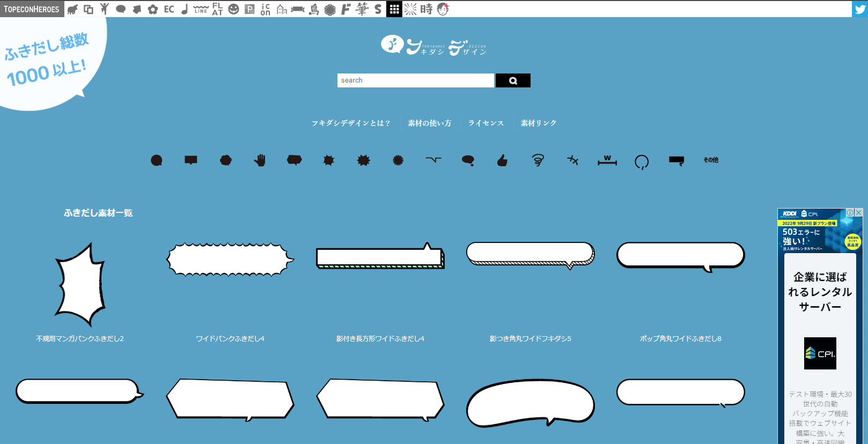Select the polygon wide bubble category icon
Viewport: 868px width, 444px height.
[x=295, y=160]
